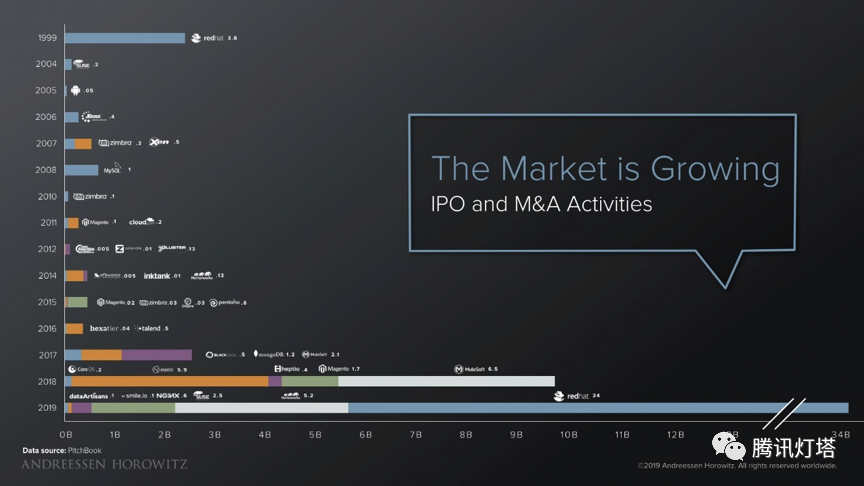This screenshot has height=486, width=864.
Task: Click the dataArtisans logo above 2019 bar
Action: (88, 396)
